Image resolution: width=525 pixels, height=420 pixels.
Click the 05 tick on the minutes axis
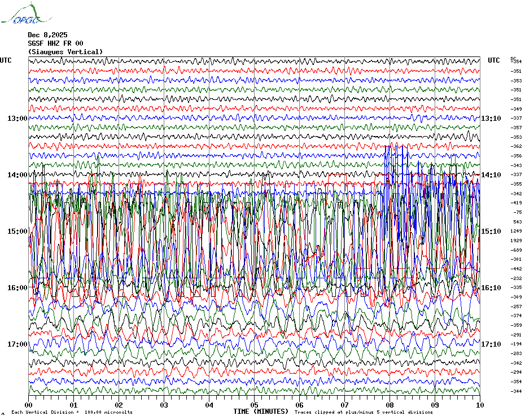click(x=255, y=405)
